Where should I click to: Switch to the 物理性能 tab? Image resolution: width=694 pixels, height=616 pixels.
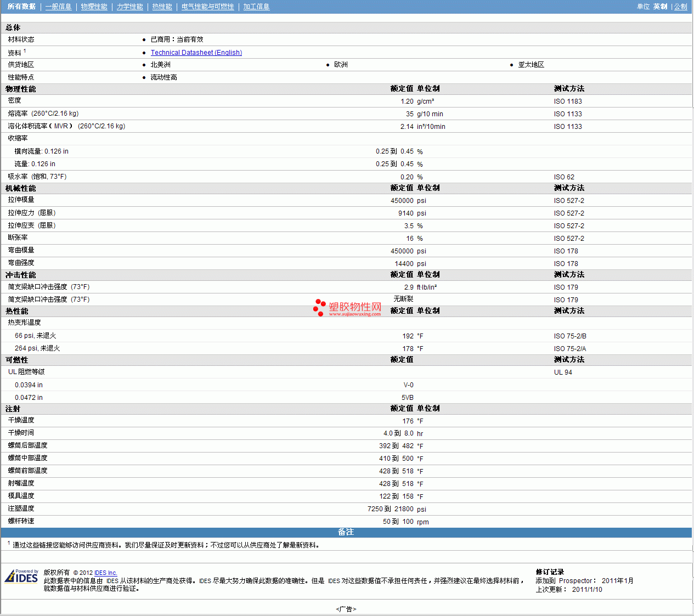coord(94,7)
